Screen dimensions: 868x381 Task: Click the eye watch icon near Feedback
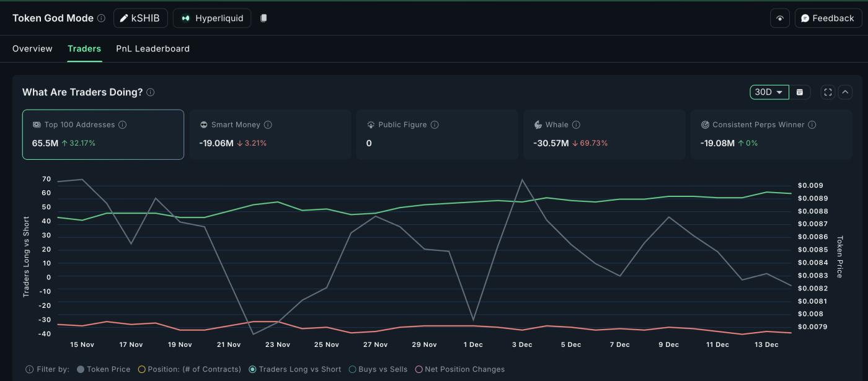(779, 19)
